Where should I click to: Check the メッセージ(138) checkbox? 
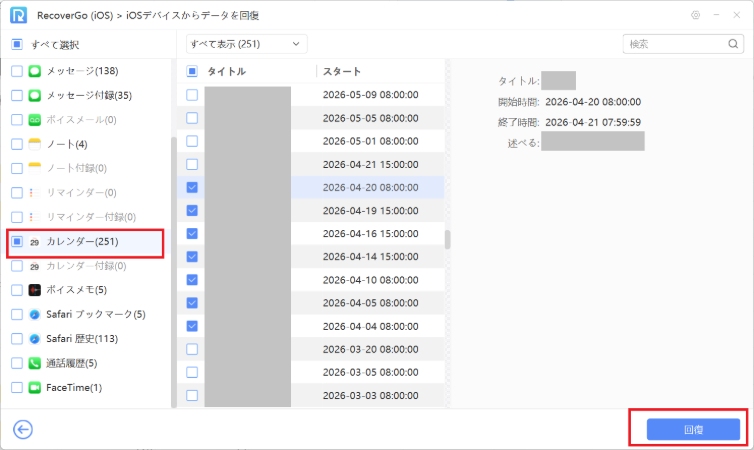pos(17,71)
